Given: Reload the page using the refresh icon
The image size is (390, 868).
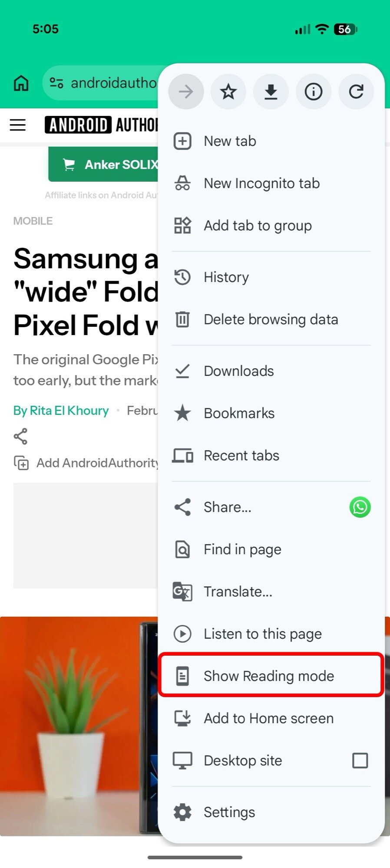Looking at the screenshot, I should click(x=356, y=92).
